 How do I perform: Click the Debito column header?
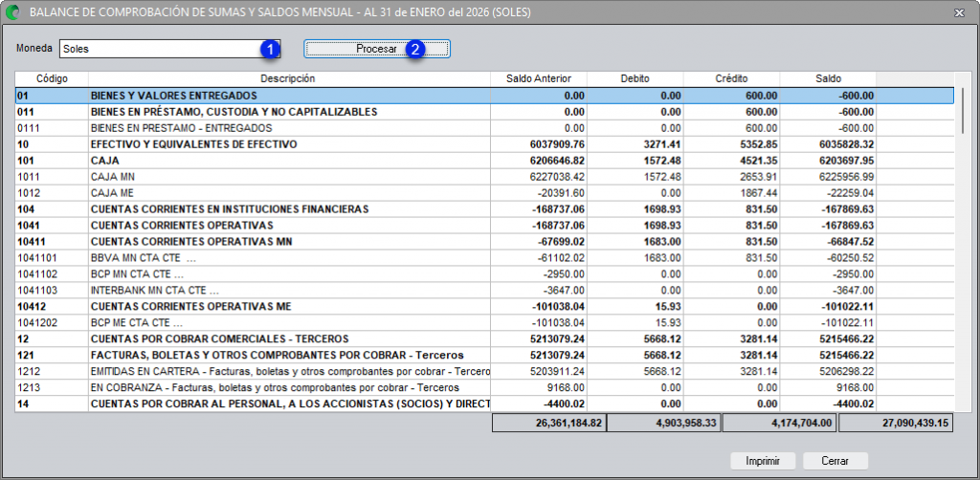pyautogui.click(x=635, y=78)
